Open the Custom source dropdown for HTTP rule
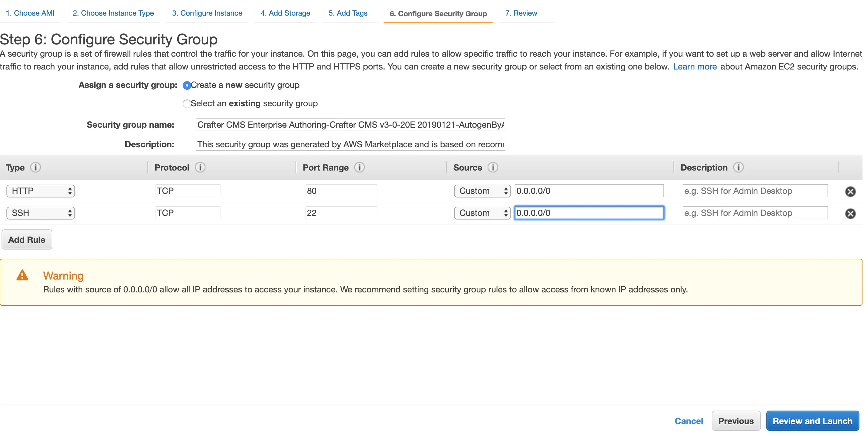Screen dimensions: 868x436 (482, 191)
